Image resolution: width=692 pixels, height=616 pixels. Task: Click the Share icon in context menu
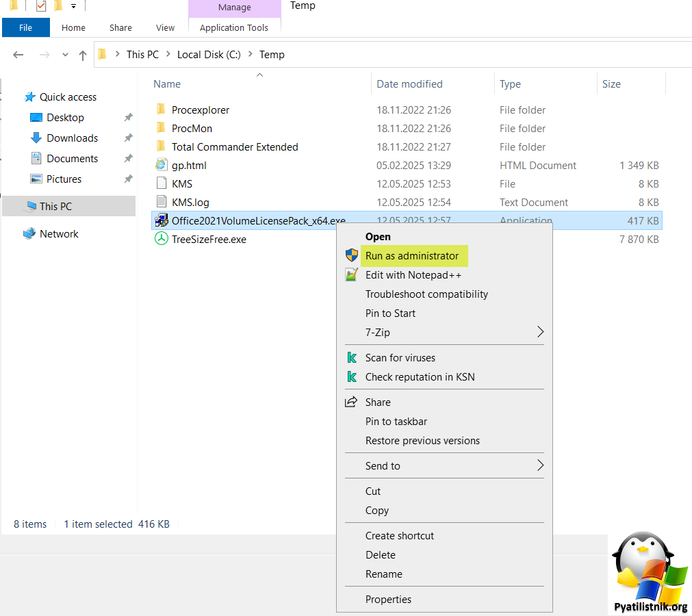[x=351, y=402]
